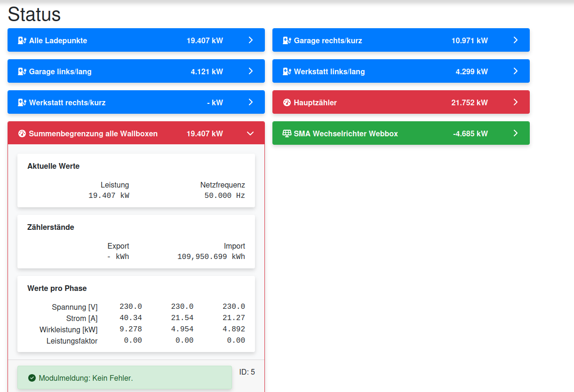Click the '- kW' value of Werkstatt rechts/kurz
The height and width of the screenshot is (392, 574).
pyautogui.click(x=215, y=102)
